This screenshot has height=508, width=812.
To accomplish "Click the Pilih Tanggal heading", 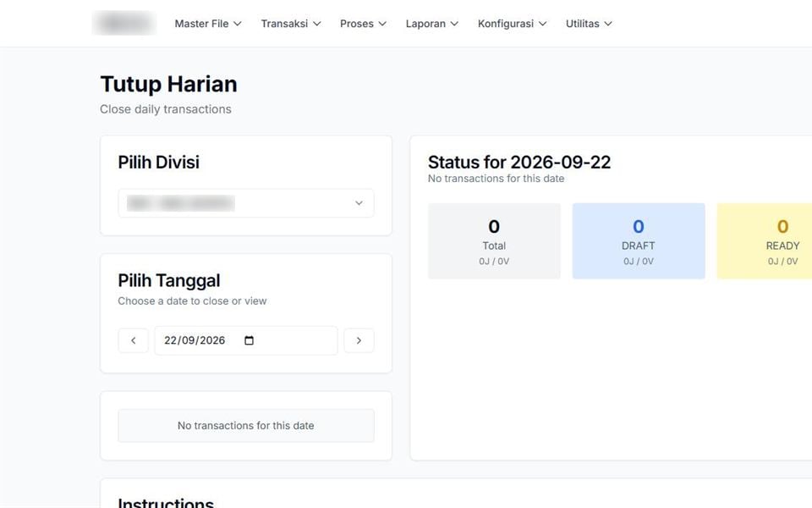I will pyautogui.click(x=169, y=280).
